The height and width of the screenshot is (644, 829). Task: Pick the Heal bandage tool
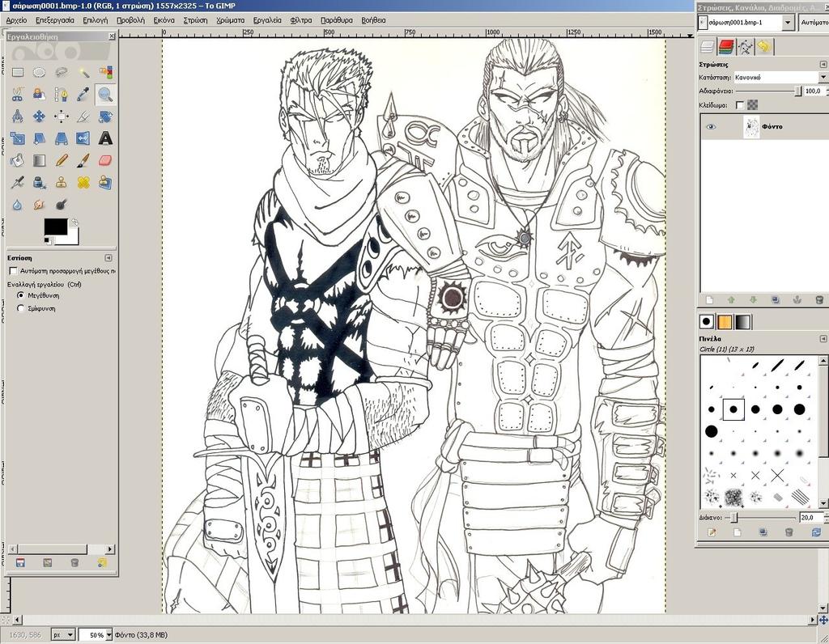click(83, 182)
